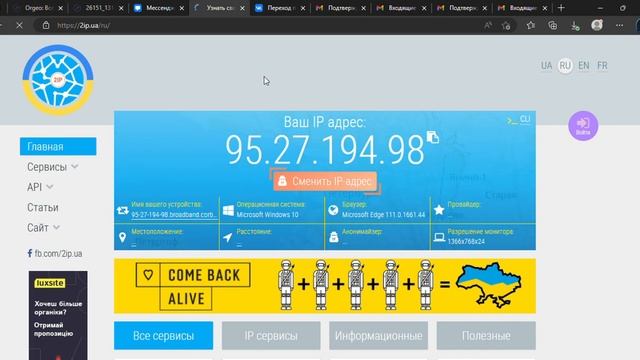Open the browser profile avatar

[597, 25]
